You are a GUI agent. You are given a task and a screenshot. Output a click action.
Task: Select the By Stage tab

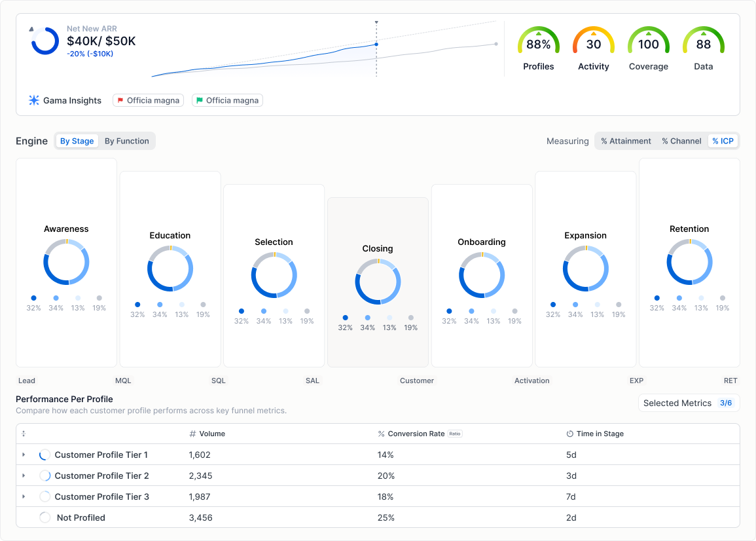pyautogui.click(x=77, y=141)
